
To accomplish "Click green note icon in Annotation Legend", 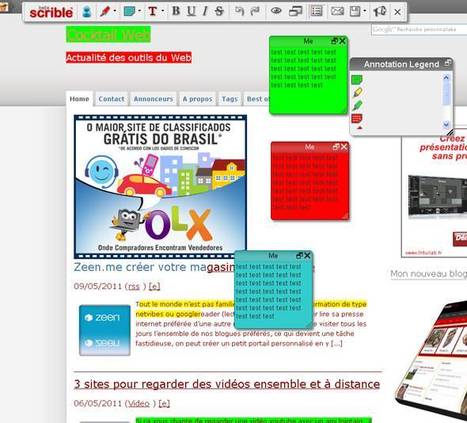I will 357,80.
